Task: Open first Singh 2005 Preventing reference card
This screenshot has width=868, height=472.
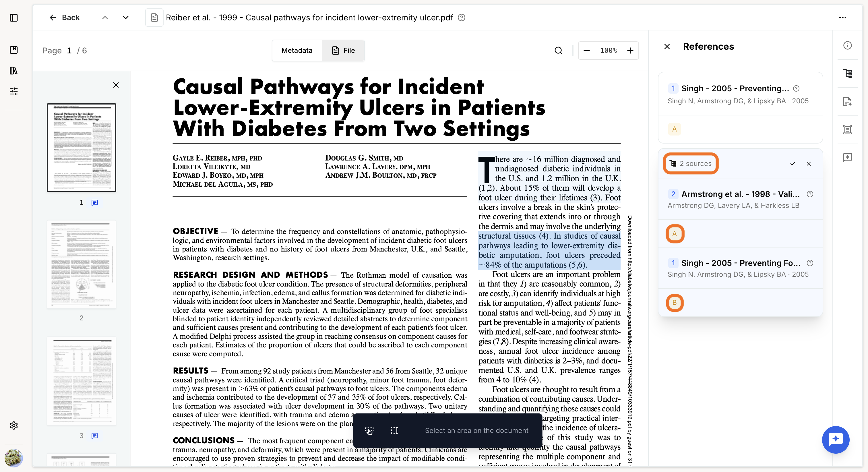Action: (x=740, y=94)
